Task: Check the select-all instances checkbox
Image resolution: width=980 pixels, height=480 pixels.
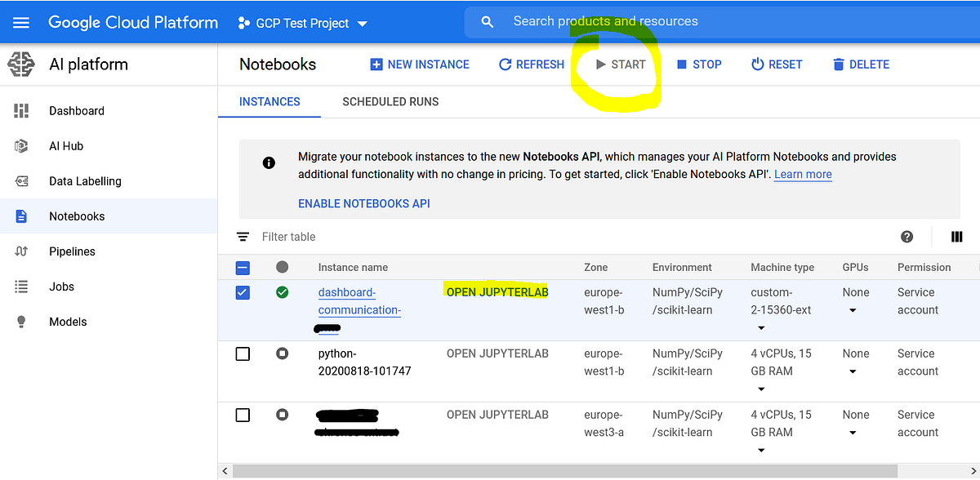Action: [x=243, y=268]
